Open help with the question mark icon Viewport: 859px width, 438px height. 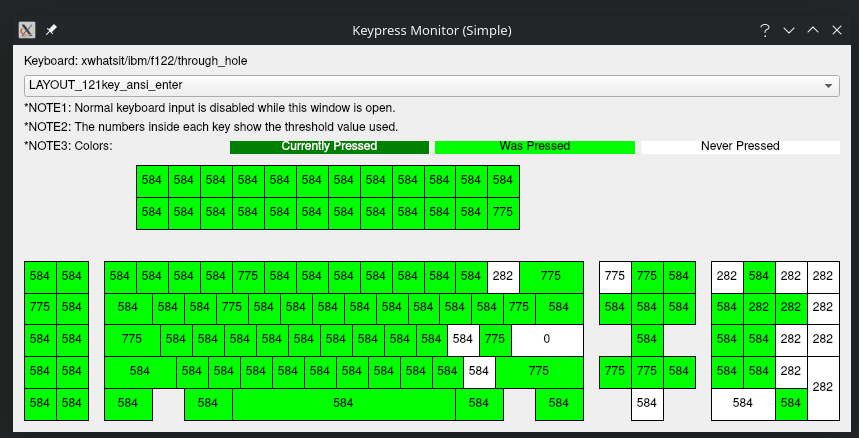pos(763,30)
